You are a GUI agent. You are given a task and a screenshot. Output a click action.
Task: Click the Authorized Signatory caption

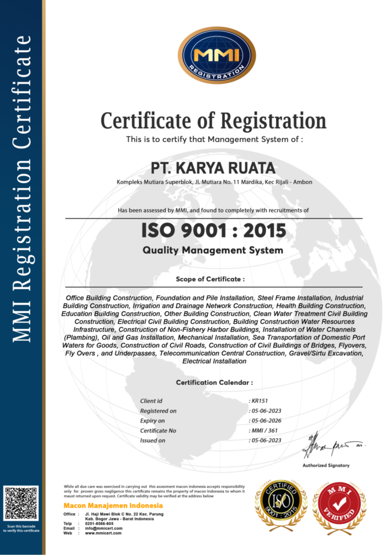(326, 466)
